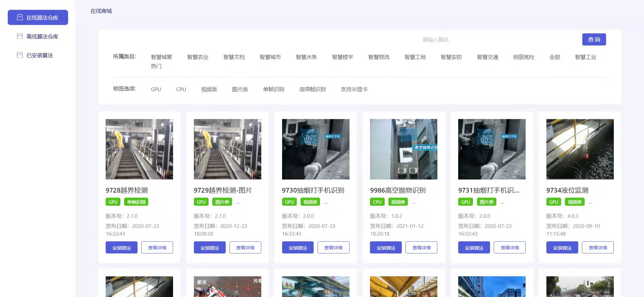Open the 9729越界检测-图片 thumbnail image
The width and height of the screenshot is (644, 297).
(x=227, y=149)
